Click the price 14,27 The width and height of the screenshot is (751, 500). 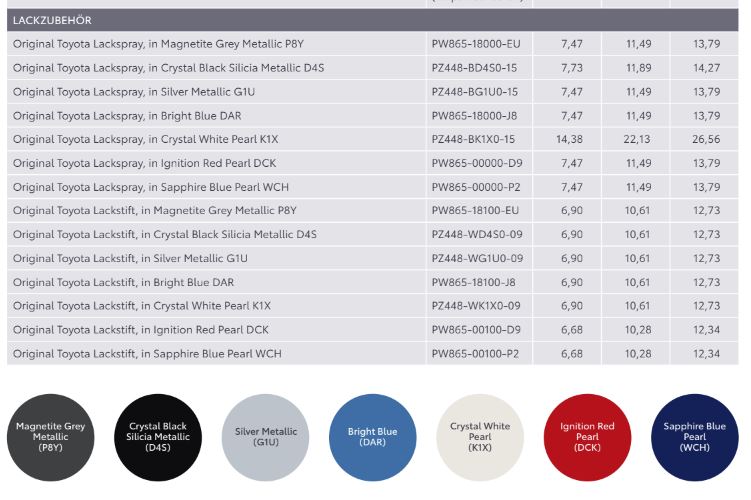click(x=706, y=68)
